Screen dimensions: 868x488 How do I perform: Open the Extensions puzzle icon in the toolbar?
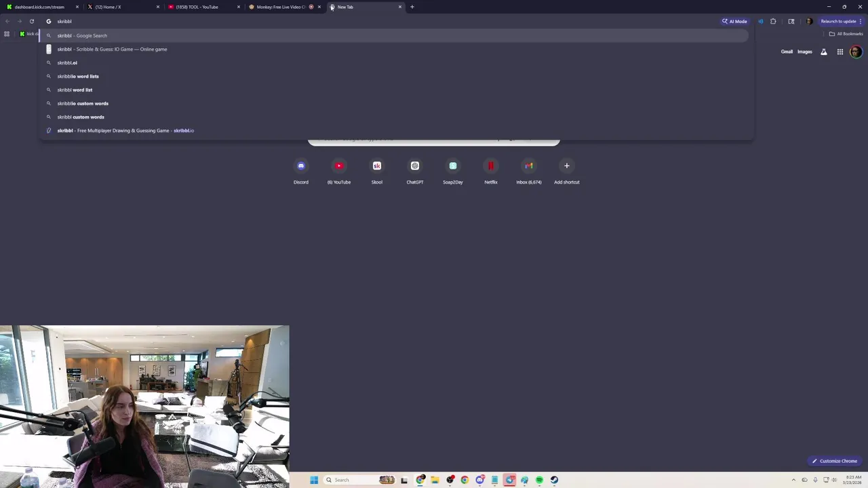coord(773,21)
